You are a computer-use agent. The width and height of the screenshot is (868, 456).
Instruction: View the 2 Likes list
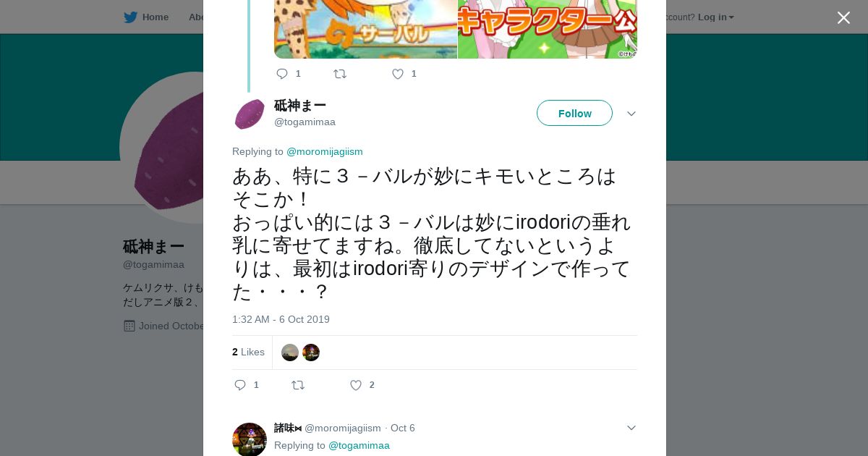pyautogui.click(x=248, y=352)
